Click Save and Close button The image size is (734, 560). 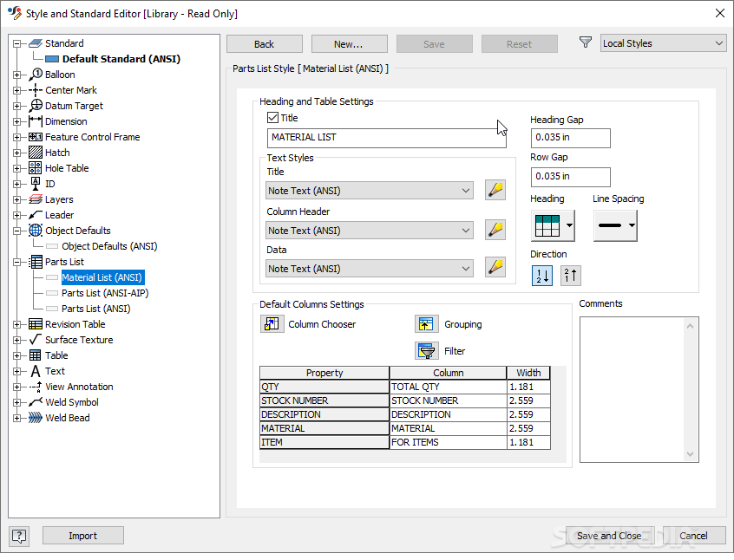pos(609,536)
